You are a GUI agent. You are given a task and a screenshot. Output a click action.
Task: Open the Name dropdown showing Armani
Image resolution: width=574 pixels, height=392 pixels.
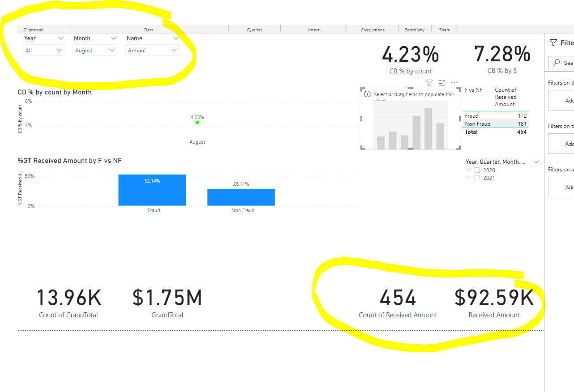coord(152,50)
